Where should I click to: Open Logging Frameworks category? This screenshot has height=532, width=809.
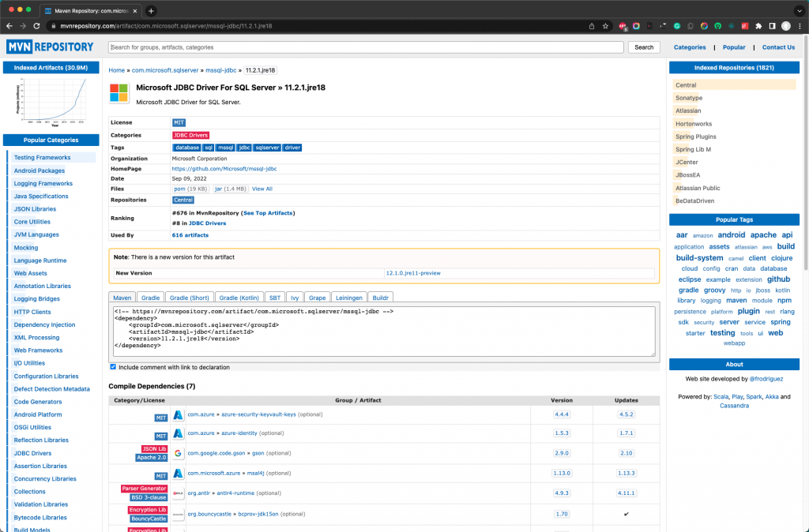tap(43, 184)
